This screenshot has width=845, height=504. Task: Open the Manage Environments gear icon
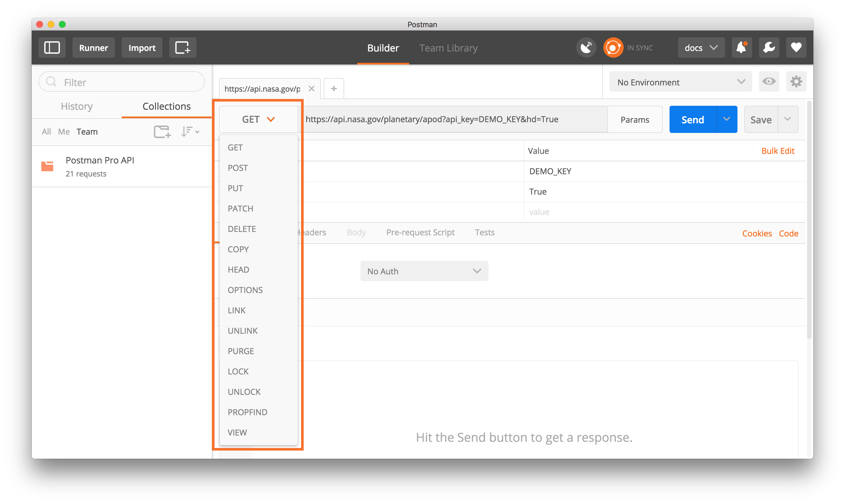[x=796, y=82]
